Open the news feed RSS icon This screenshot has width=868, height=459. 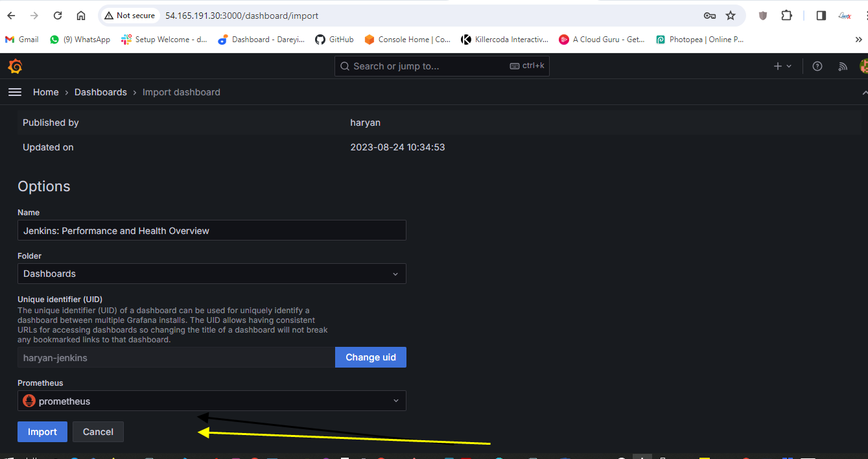[843, 66]
